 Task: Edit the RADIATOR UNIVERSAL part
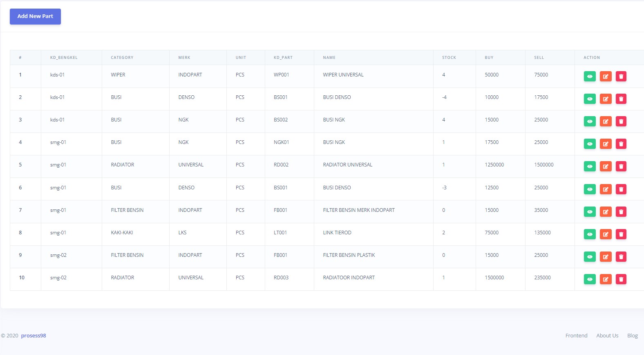pos(606,166)
